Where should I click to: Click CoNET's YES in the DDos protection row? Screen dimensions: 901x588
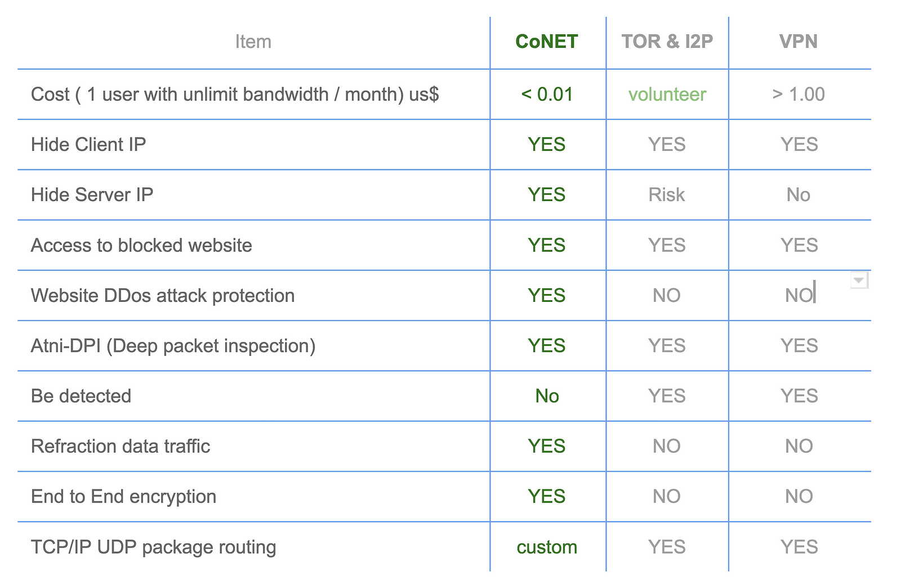pos(547,296)
